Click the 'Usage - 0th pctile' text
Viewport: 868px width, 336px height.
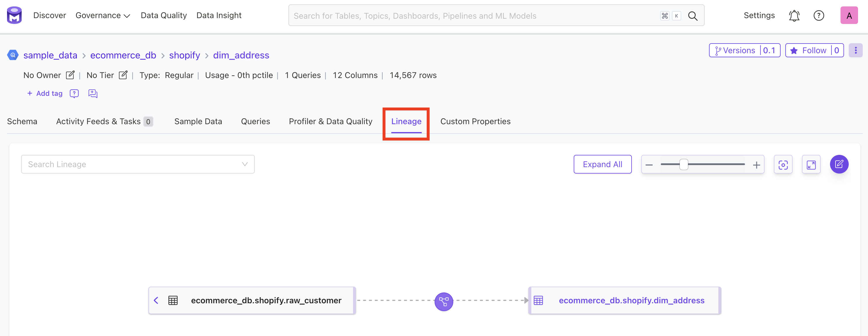point(238,75)
